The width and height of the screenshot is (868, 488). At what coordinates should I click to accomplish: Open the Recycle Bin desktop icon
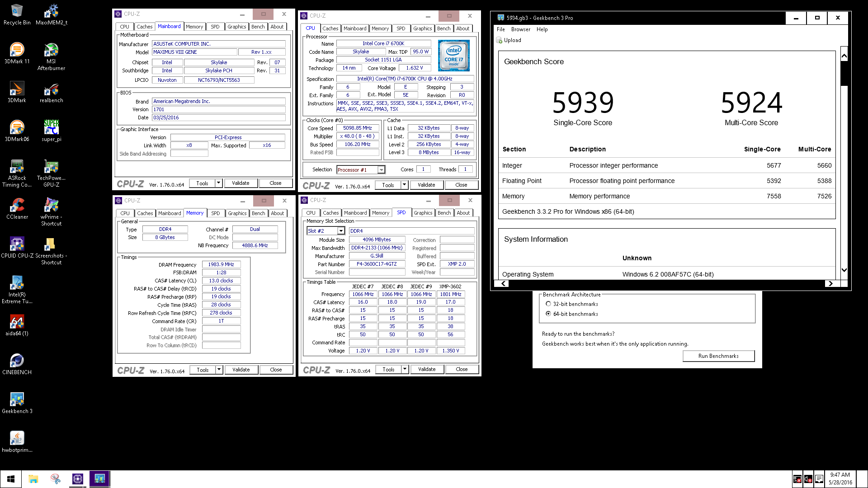17,14
